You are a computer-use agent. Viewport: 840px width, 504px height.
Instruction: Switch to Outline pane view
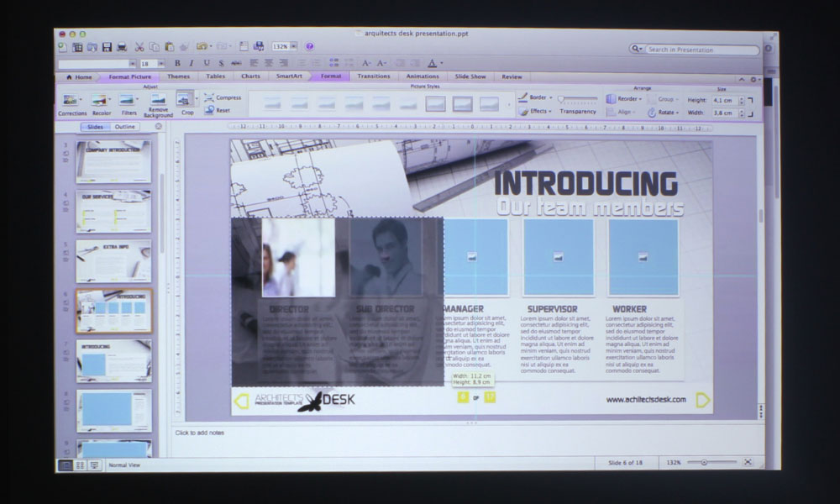[x=124, y=127]
